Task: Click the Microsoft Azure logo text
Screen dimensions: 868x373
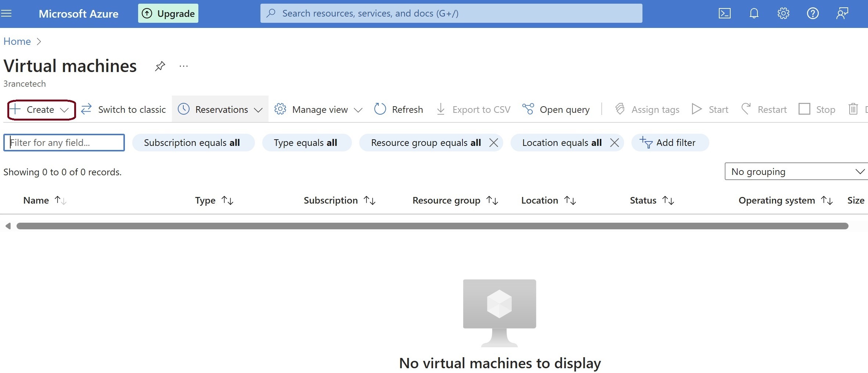Action: pyautogui.click(x=79, y=14)
